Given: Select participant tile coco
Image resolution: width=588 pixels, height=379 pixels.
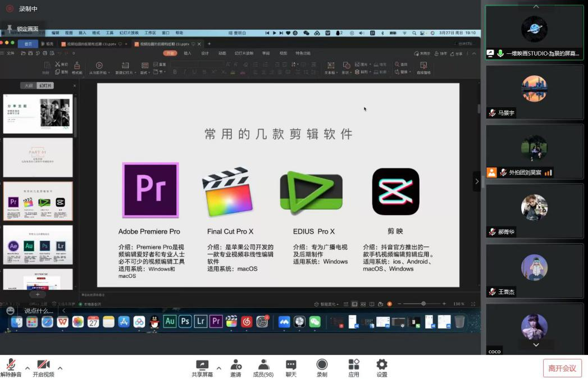Looking at the screenshot, I should point(534,329).
